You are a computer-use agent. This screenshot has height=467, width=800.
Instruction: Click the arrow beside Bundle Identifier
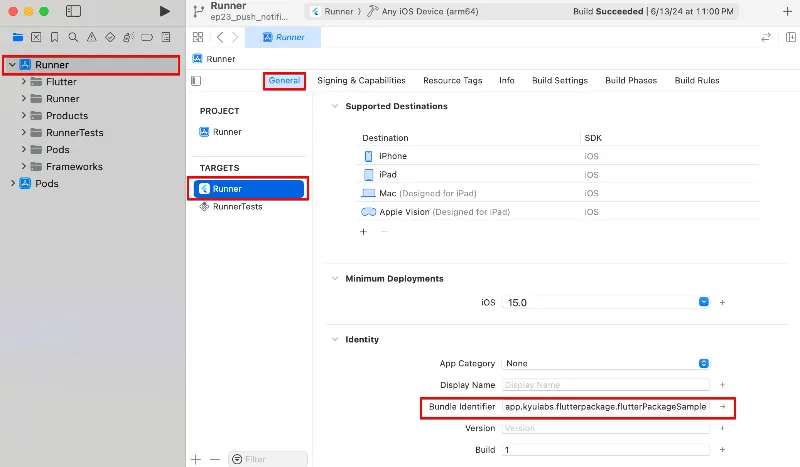pos(722,407)
